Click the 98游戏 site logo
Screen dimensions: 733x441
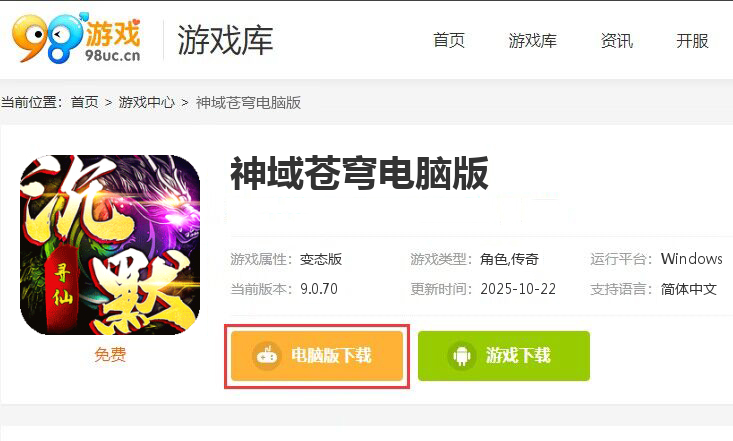point(76,38)
